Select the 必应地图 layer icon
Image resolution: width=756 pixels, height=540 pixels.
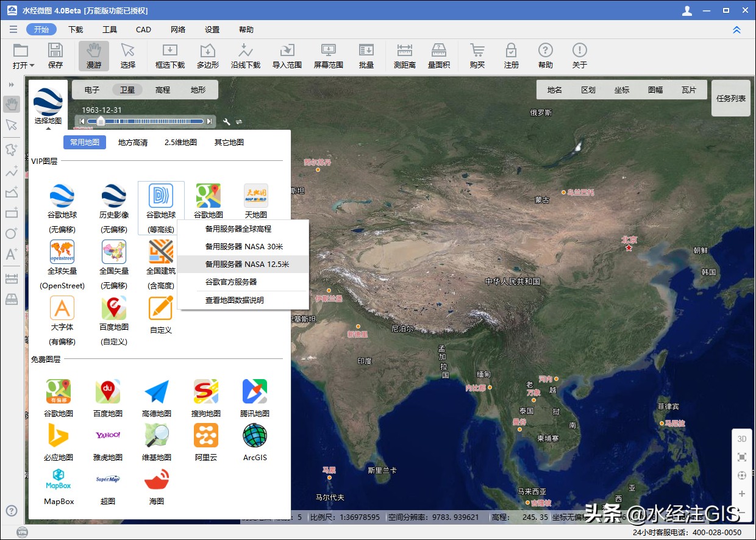(x=59, y=435)
